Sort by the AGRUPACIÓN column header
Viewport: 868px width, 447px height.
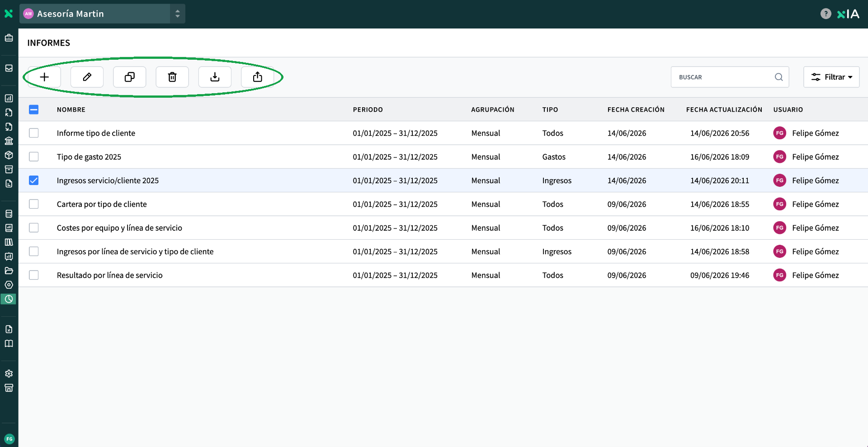coord(493,109)
